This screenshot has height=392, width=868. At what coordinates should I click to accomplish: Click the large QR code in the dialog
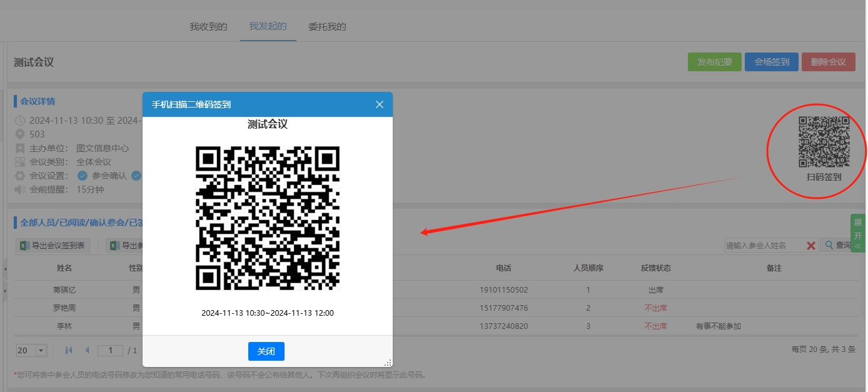click(x=268, y=218)
